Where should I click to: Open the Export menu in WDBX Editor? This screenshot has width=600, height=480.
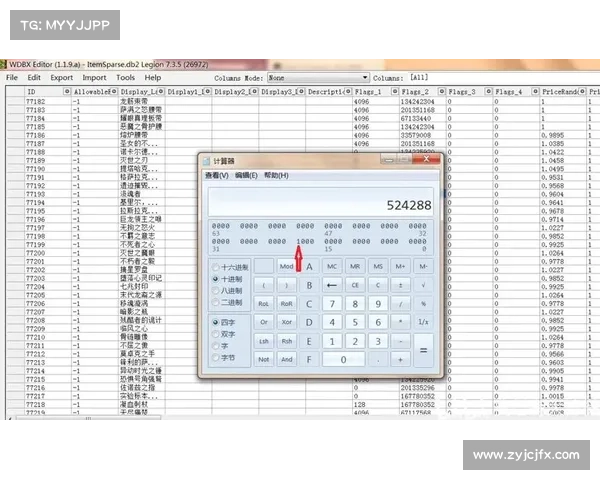(x=62, y=77)
